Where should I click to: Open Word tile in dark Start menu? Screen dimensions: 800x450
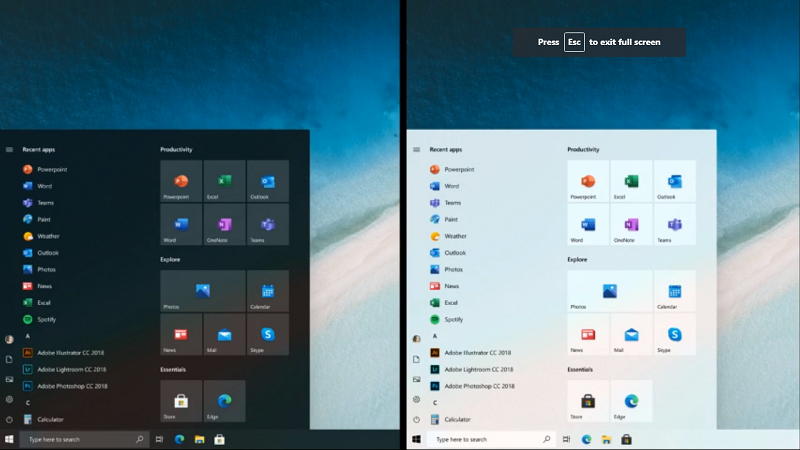point(181,224)
